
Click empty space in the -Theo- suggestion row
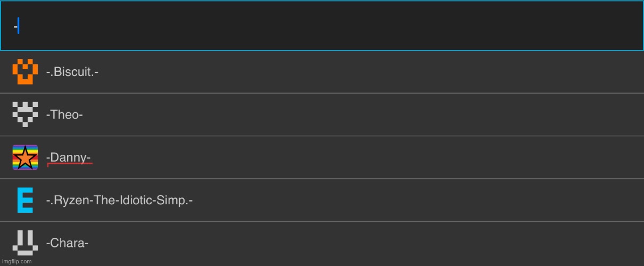[x=372, y=115]
